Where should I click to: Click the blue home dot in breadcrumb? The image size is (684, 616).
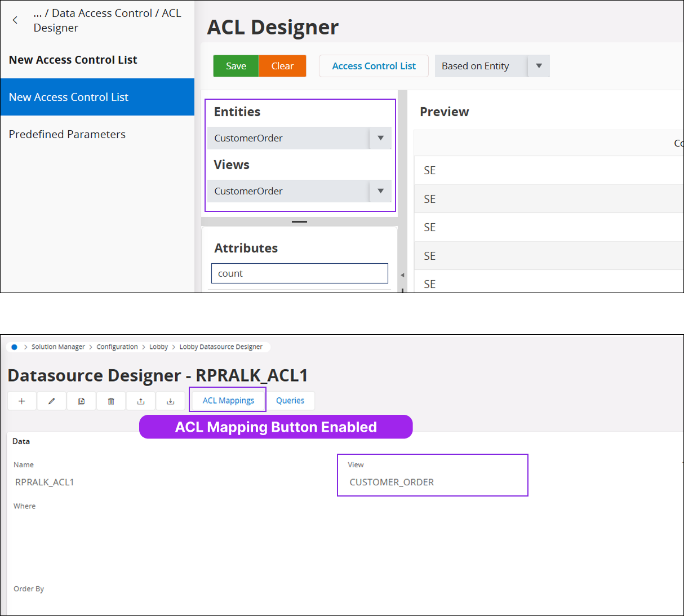tap(14, 347)
